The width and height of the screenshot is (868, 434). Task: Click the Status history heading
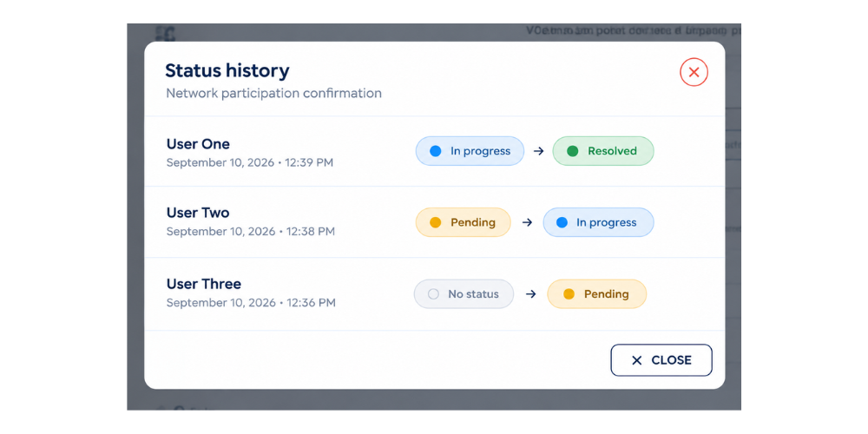[x=227, y=71]
